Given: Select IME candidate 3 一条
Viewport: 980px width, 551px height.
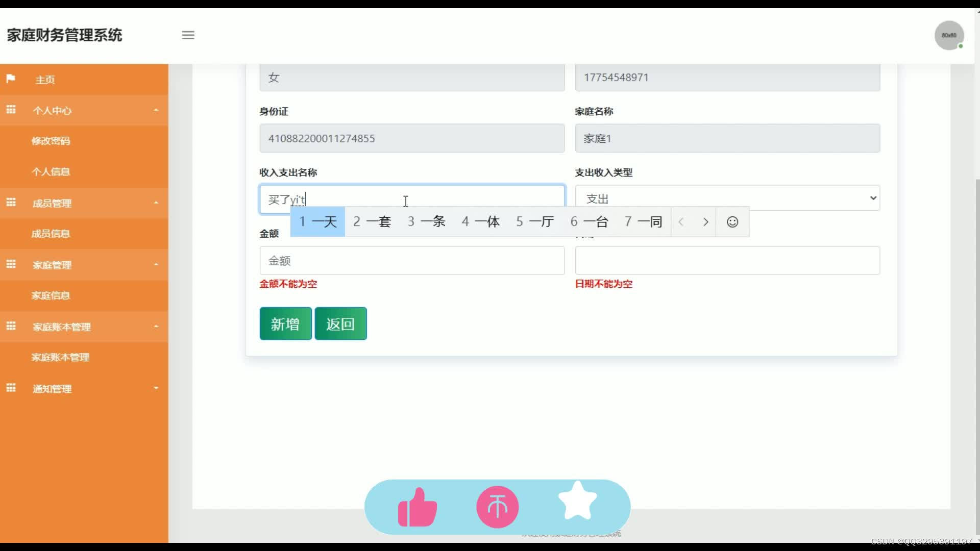Looking at the screenshot, I should [426, 222].
